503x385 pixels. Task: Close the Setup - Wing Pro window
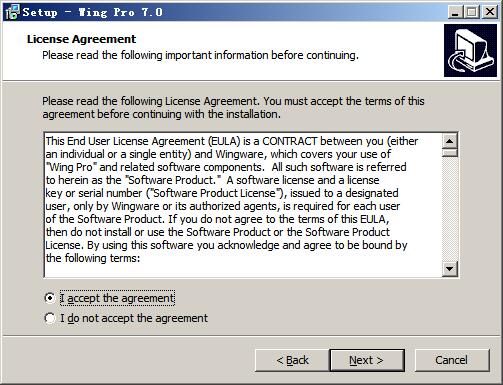pyautogui.click(x=490, y=12)
